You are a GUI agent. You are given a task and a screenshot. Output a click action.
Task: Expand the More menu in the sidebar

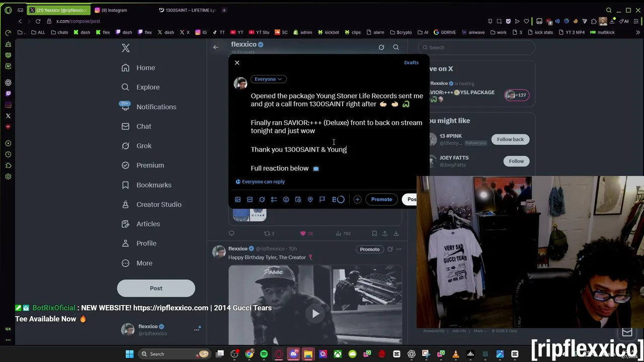(x=137, y=263)
